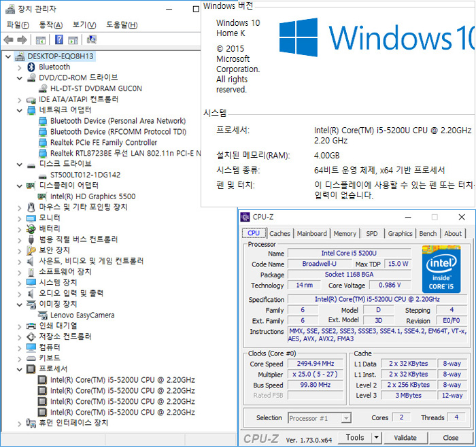Click the blue Help question-mark toolbar icon
The height and width of the screenshot is (448, 476).
59,39
